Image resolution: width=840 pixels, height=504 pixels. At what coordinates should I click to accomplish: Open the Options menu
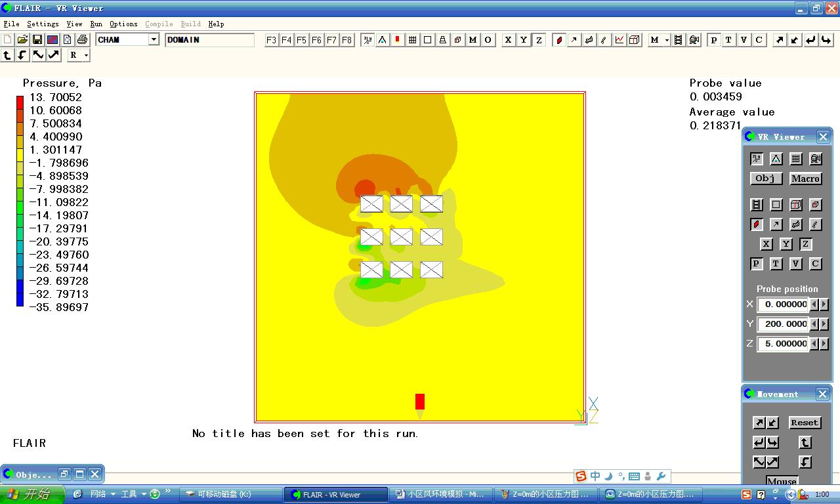point(123,24)
